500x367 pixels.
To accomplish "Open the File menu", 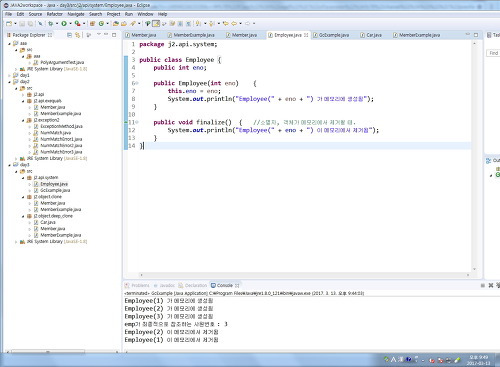I will [x=8, y=14].
